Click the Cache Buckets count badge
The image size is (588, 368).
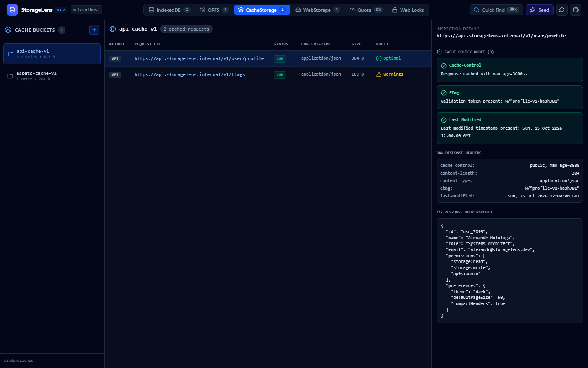tap(62, 30)
